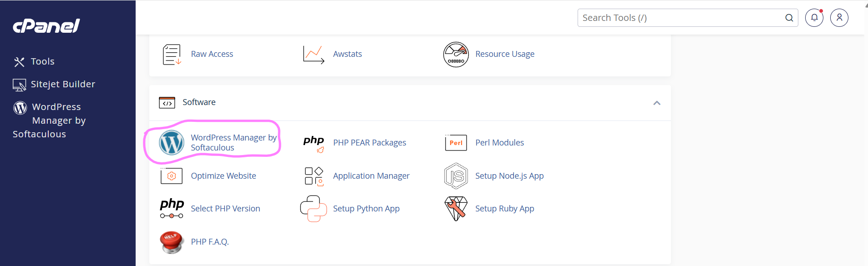Click the Application Manager icon
Viewport: 868px width, 266px height.
click(313, 176)
